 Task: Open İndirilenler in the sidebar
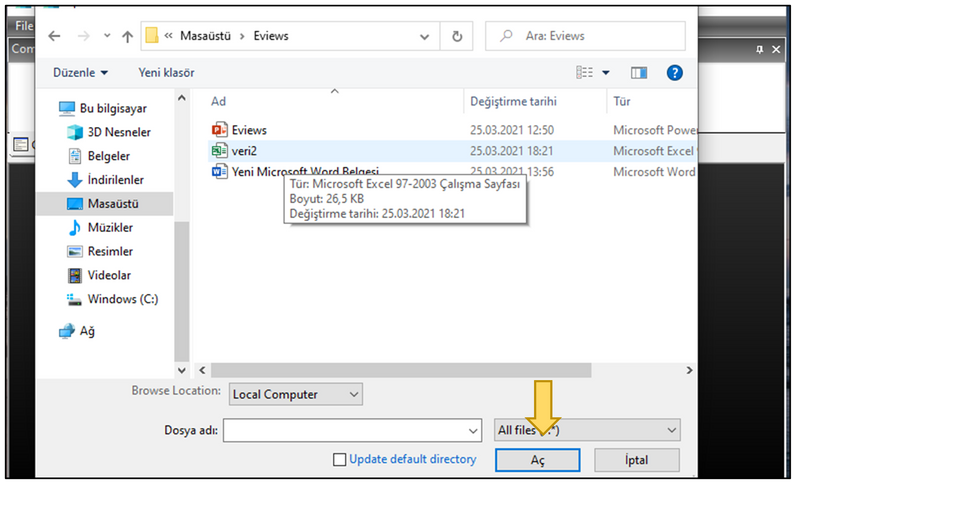pos(105,179)
